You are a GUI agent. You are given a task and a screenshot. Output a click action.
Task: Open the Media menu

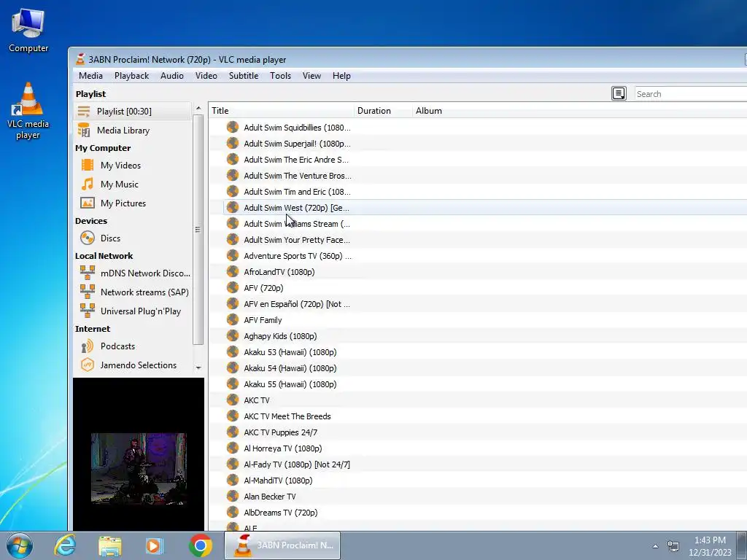click(x=90, y=76)
